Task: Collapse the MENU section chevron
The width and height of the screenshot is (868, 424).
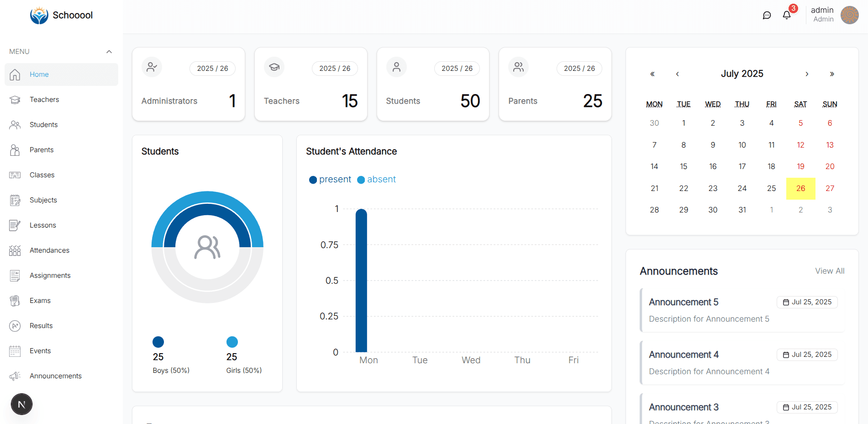Action: [109, 51]
